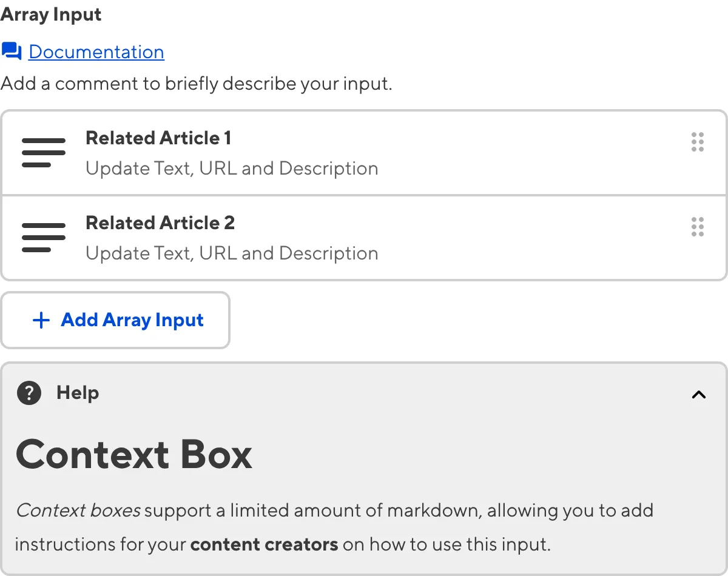Viewport: 728px width, 576px height.
Task: Click the Context Box title in Help
Action: [x=135, y=454]
